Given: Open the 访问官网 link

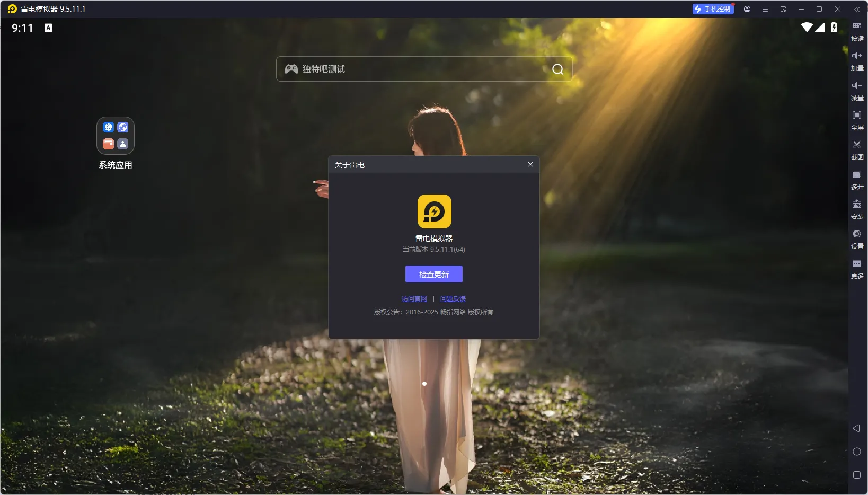Looking at the screenshot, I should tap(414, 299).
